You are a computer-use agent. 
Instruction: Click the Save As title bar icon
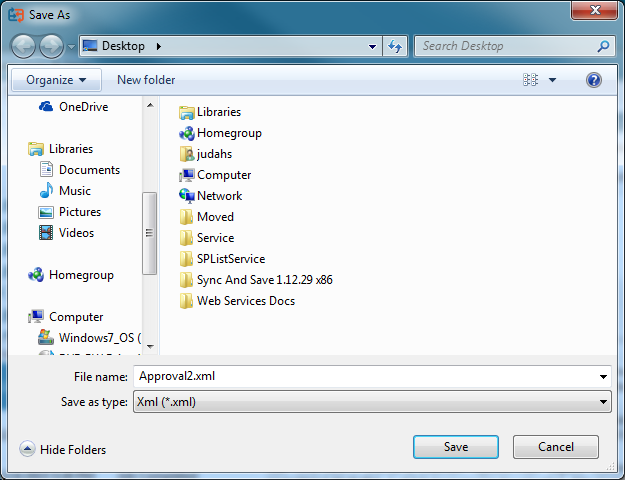pos(16,15)
